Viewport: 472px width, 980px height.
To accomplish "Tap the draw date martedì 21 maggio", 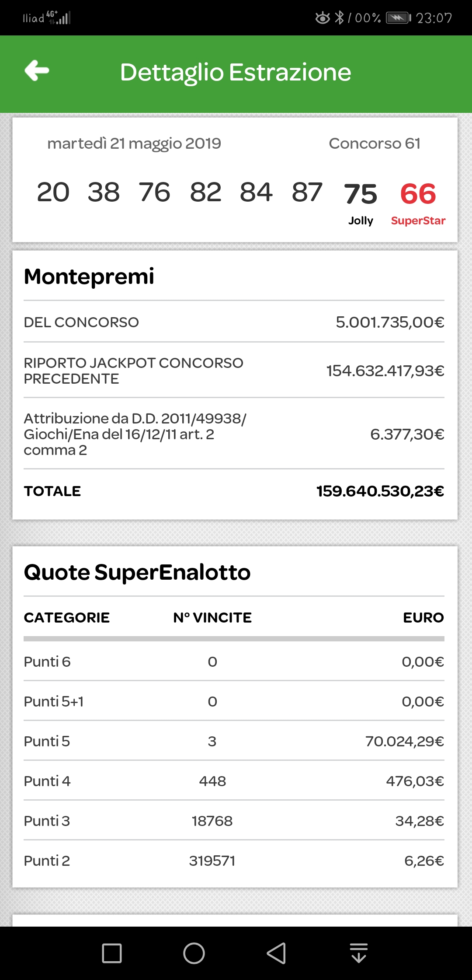I will point(134,143).
